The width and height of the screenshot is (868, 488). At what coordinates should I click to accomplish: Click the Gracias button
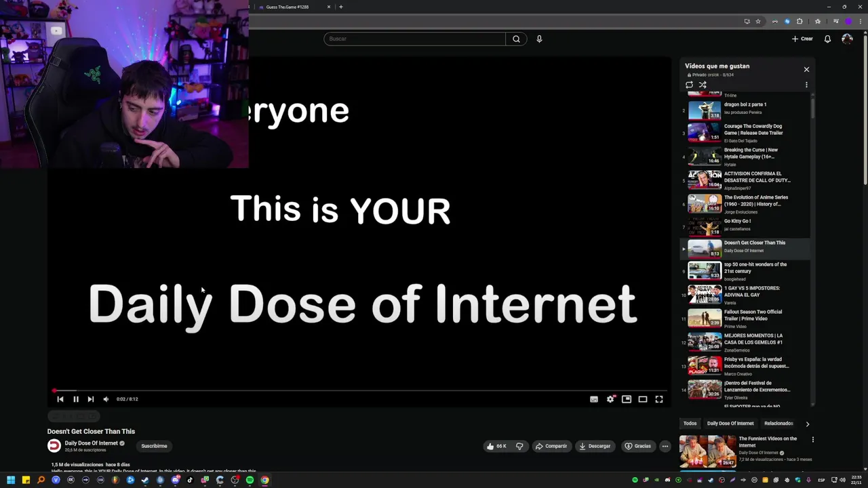coord(637,446)
